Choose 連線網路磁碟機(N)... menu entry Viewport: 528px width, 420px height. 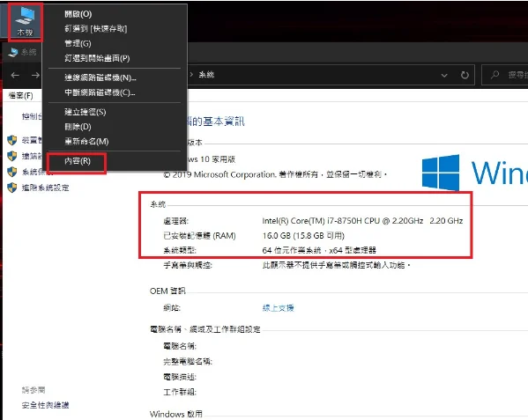pyautogui.click(x=100, y=77)
